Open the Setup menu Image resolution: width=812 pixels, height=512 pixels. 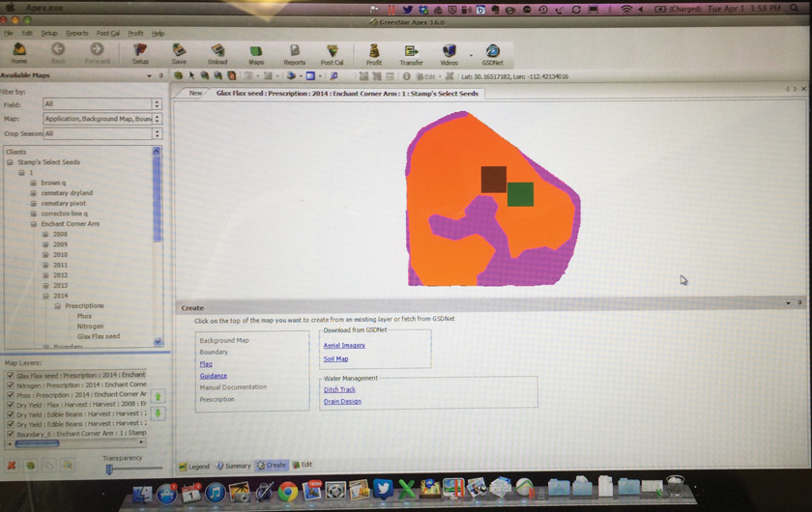[49, 33]
